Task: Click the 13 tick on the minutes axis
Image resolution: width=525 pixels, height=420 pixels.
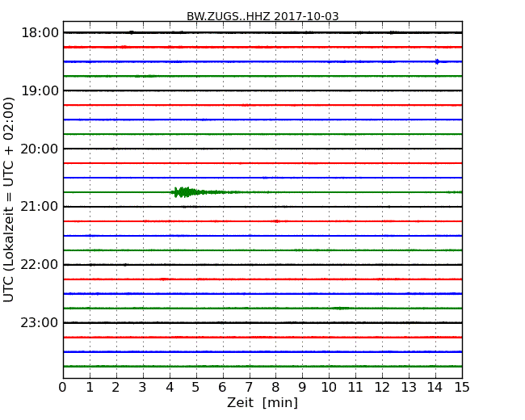Action: (x=409, y=388)
